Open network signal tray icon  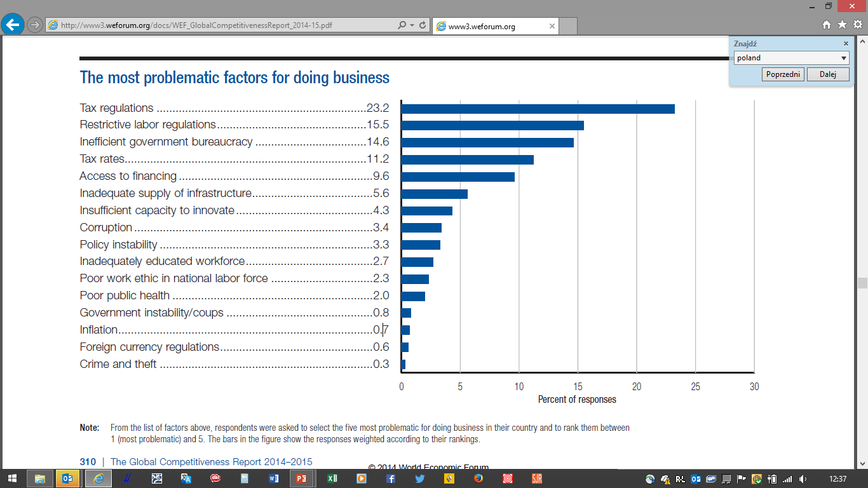[787, 479]
